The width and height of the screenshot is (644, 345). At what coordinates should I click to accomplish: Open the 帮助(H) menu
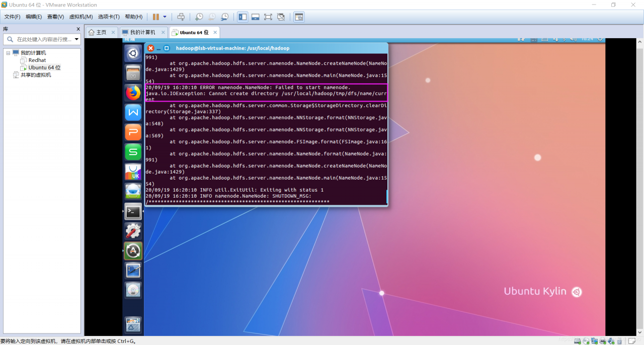133,17
